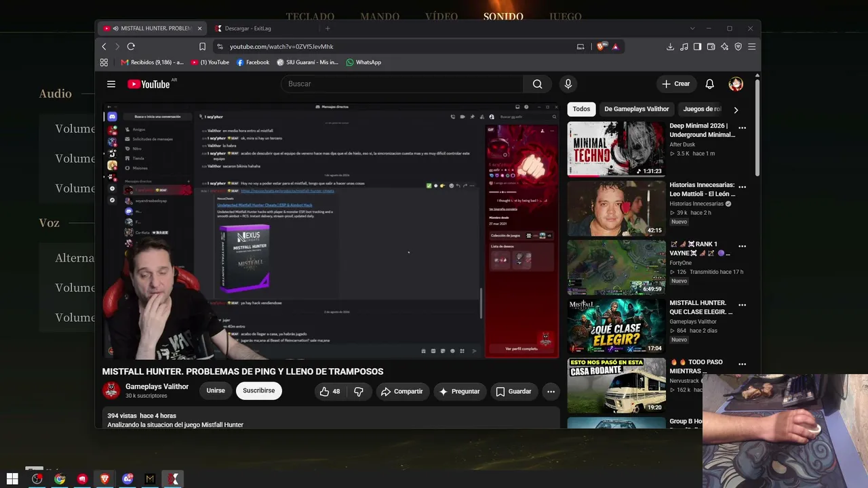
Task: Open options for RANK 1 VAYNE video
Action: click(742, 245)
